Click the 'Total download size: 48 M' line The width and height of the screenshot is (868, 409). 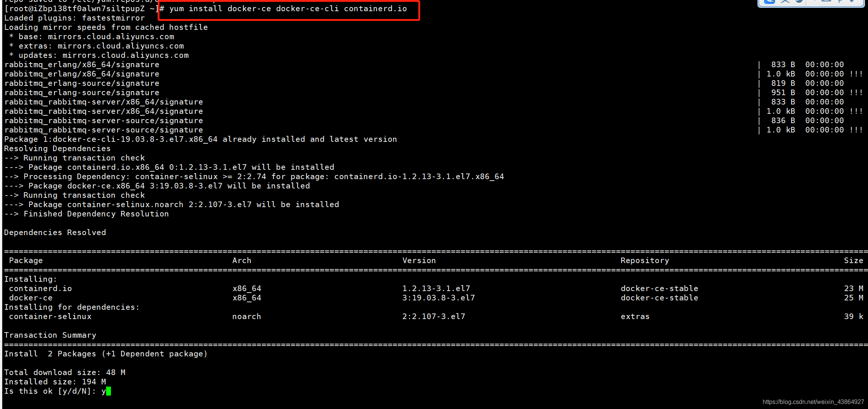pyautogui.click(x=65, y=372)
